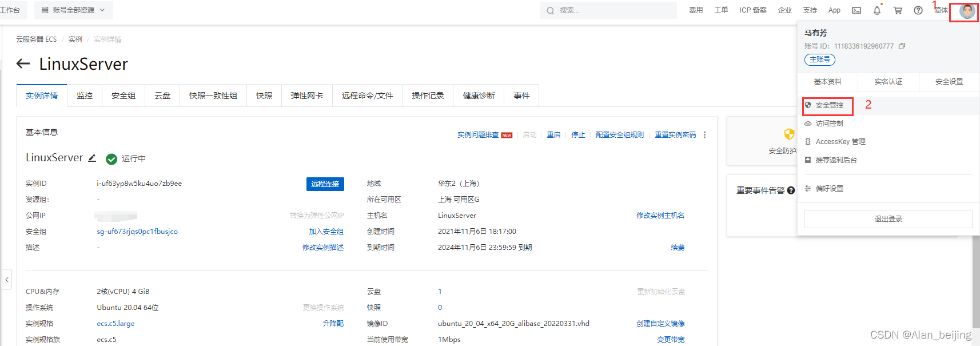Click 停止 link
This screenshot has width=980, height=346.
pyautogui.click(x=578, y=135)
